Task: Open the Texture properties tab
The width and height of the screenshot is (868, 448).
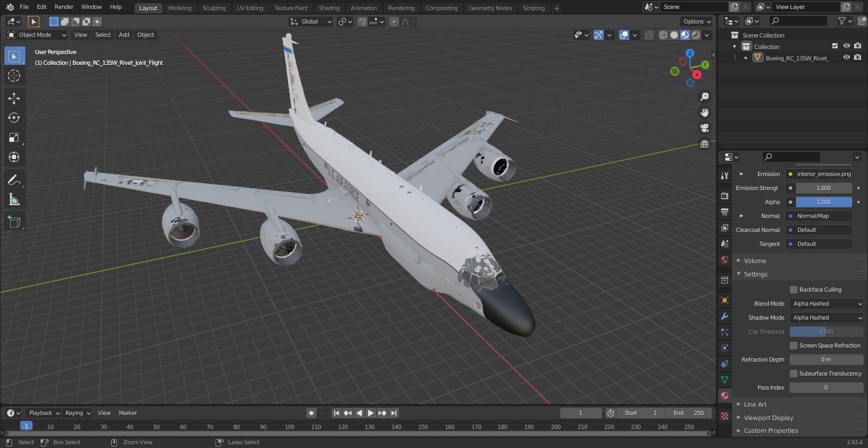Action: tap(724, 416)
